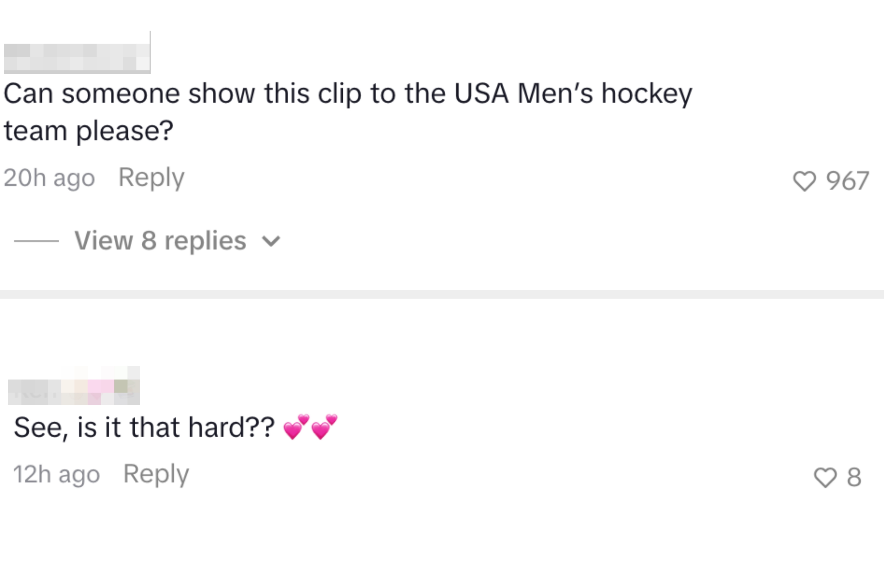Toggle visibility of the 8 hidden replies
This screenshot has height=588, width=884.
159,240
